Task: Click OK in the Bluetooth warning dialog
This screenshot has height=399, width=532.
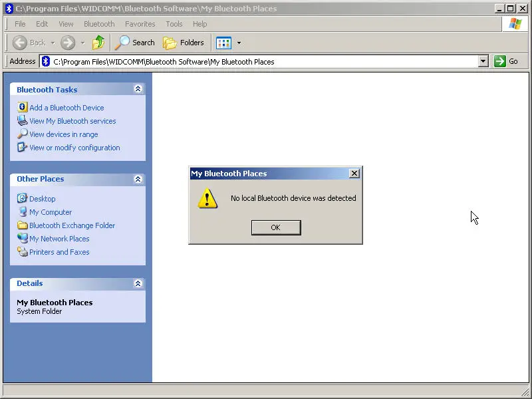Action: point(276,227)
